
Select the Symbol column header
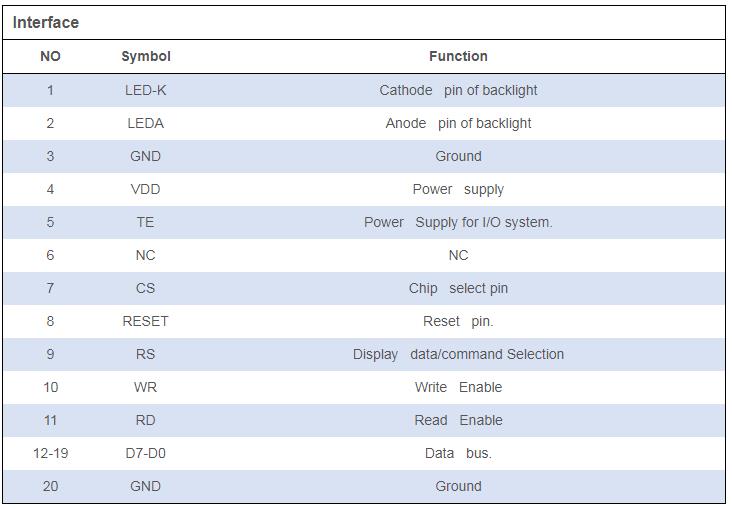146,57
